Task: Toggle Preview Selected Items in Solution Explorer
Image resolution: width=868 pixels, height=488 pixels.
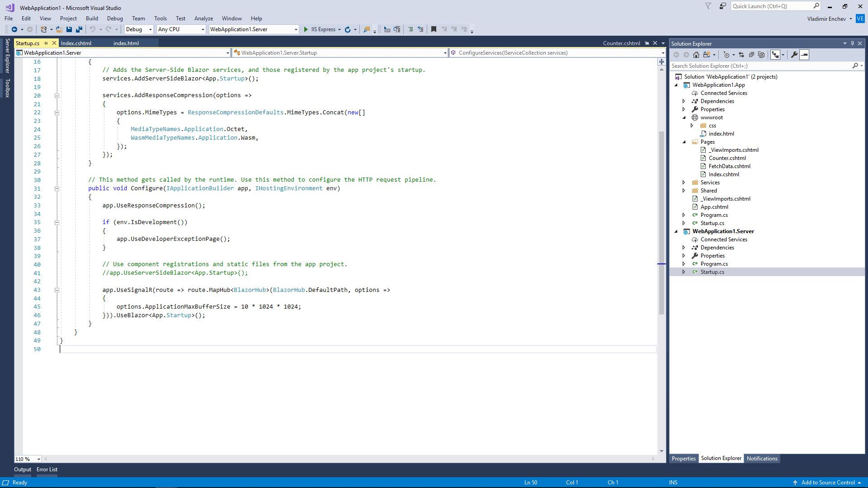Action: click(x=804, y=55)
